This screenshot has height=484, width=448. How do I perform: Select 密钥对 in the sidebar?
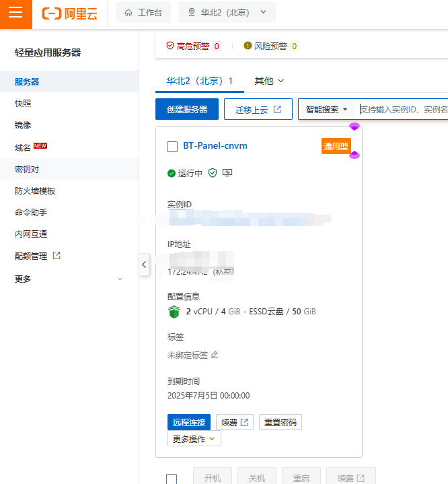(x=69, y=169)
